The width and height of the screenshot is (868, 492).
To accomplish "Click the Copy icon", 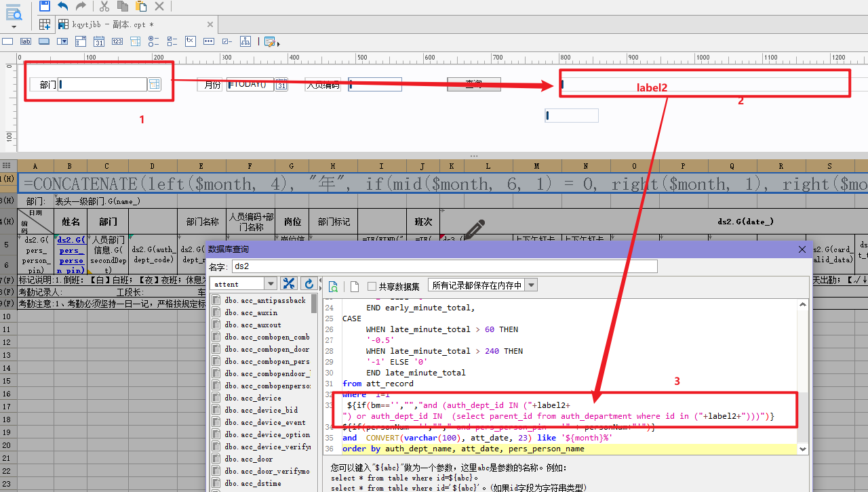I will click(x=122, y=6).
